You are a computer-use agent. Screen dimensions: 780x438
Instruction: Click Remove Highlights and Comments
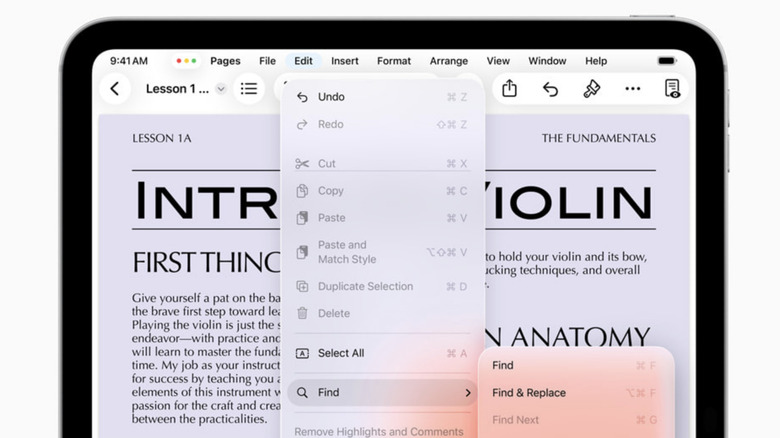(x=379, y=431)
